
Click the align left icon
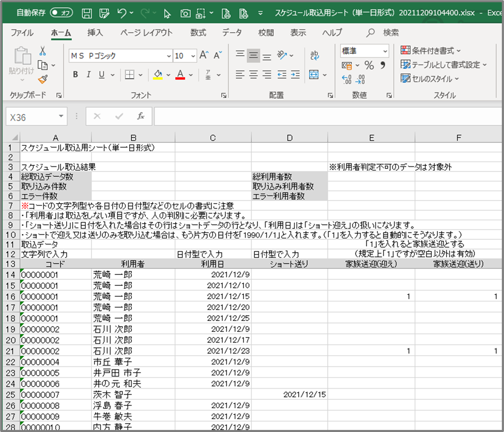click(240, 74)
